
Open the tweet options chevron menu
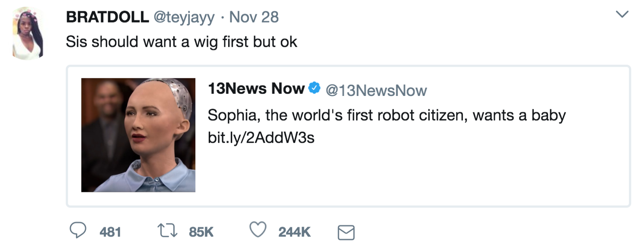point(622,15)
